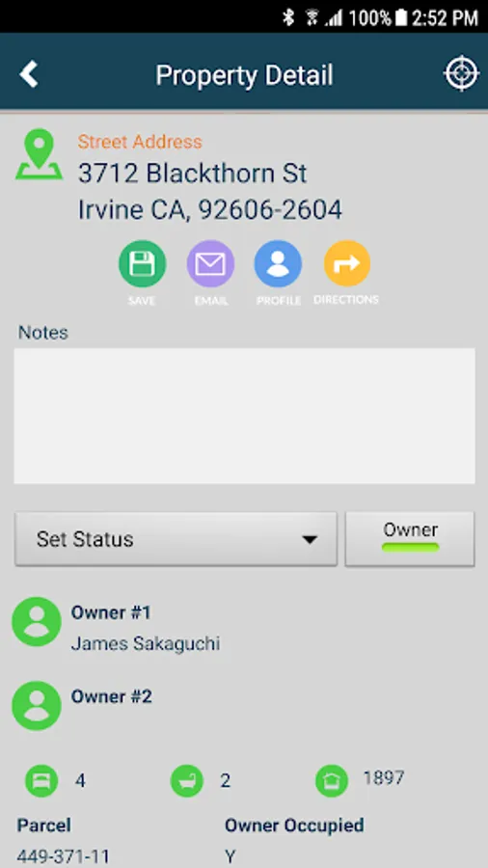488x868 pixels.
Task: Focus the Notes text area
Action: (x=244, y=416)
